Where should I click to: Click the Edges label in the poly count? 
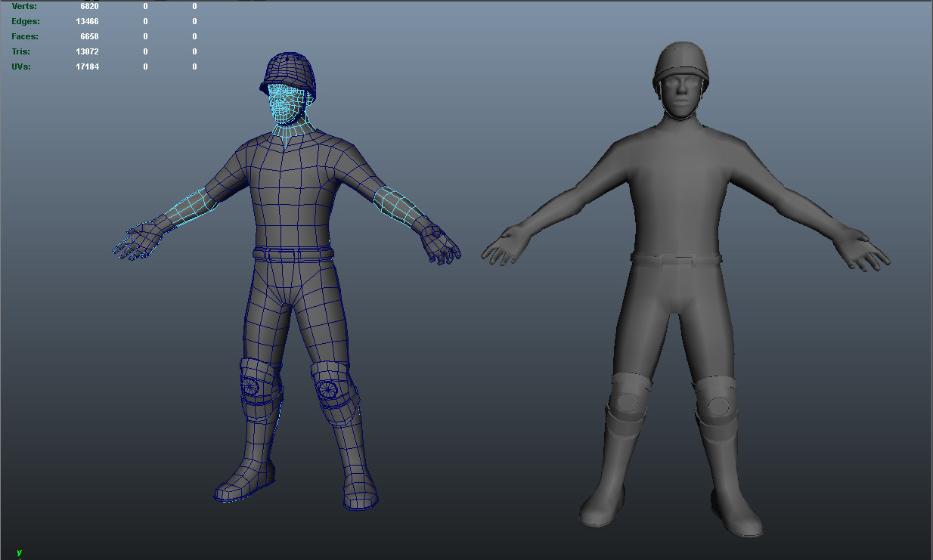tap(25, 20)
